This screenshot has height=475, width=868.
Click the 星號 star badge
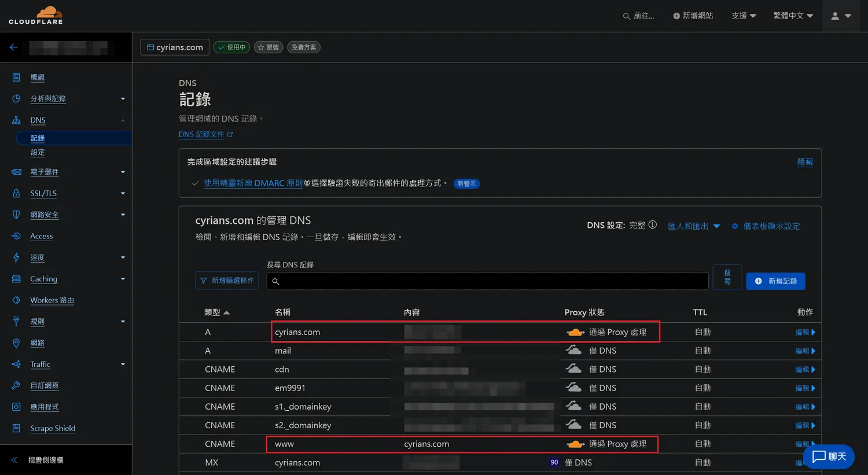tap(269, 47)
